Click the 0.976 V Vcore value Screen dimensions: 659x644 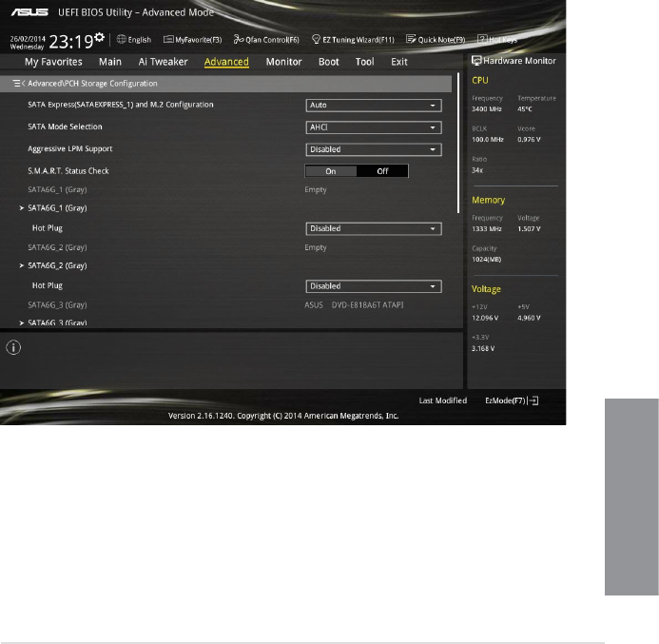[529, 140]
